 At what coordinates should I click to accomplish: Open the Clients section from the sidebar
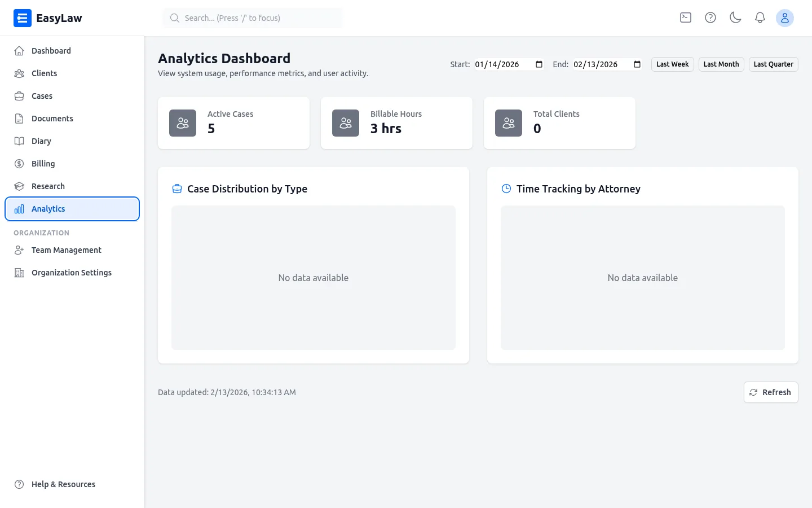(x=45, y=73)
